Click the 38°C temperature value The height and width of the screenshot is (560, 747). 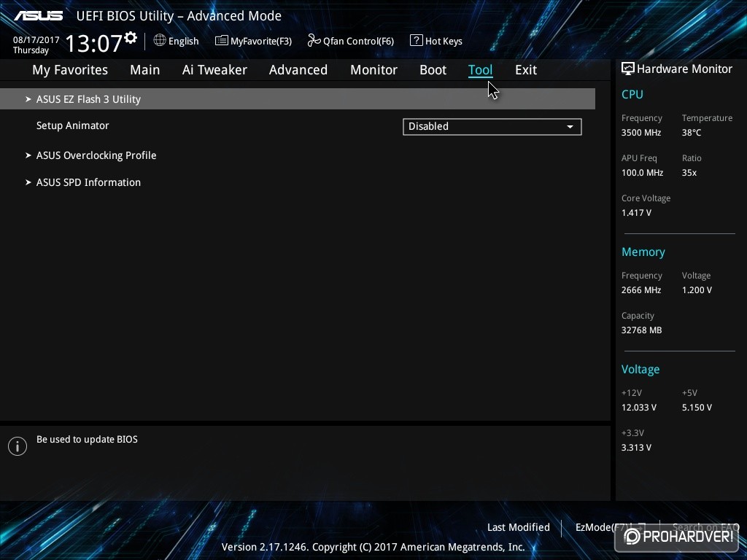point(692,133)
